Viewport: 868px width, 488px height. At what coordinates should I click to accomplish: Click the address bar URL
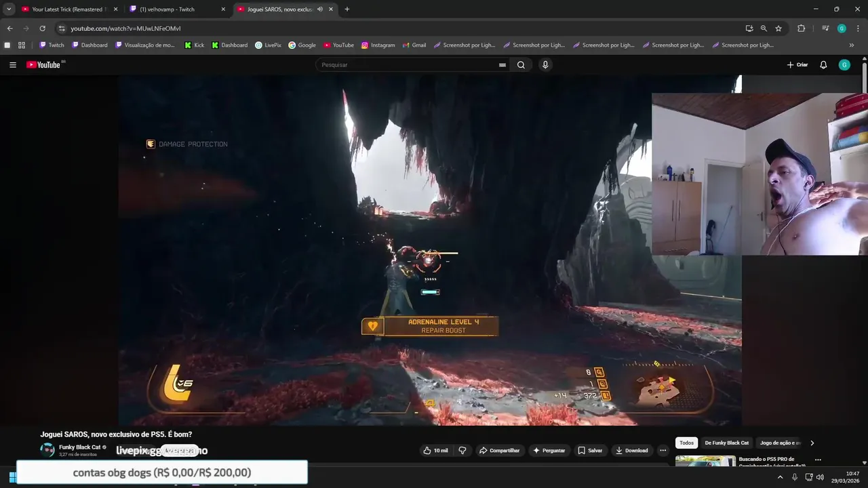(x=125, y=28)
